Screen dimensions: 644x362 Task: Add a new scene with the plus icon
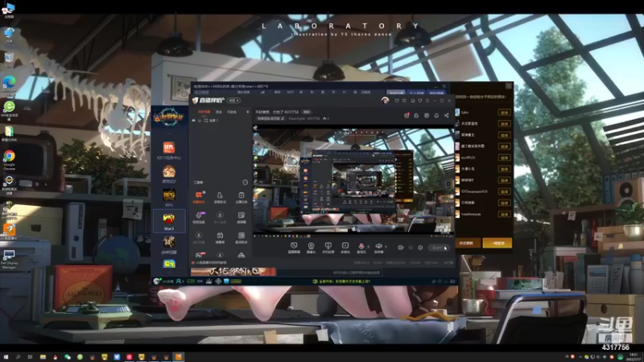[x=248, y=112]
